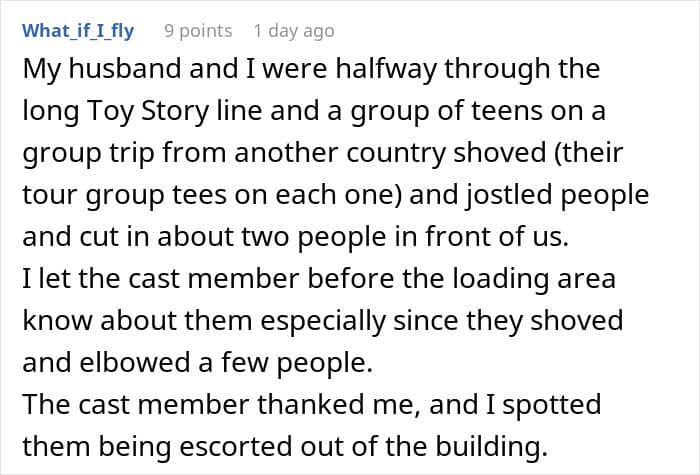The image size is (700, 475).
Task: Click the 1 day ago timestamp
Action: click(x=294, y=31)
